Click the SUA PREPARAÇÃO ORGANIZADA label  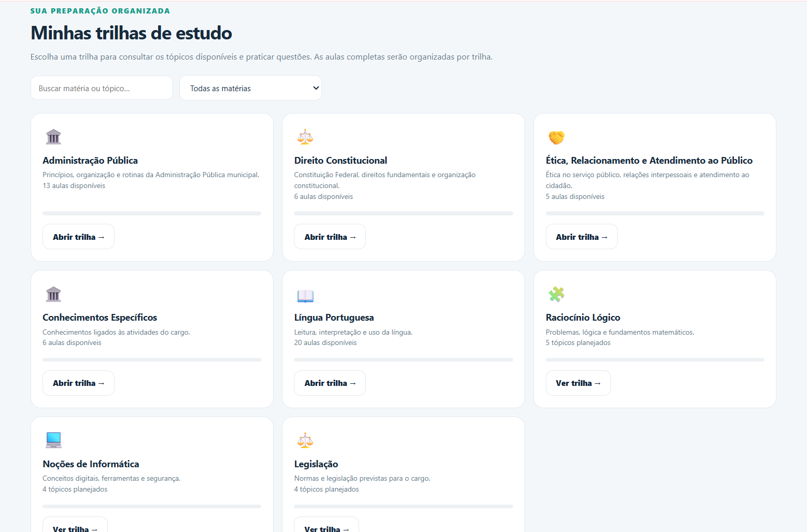(x=100, y=10)
